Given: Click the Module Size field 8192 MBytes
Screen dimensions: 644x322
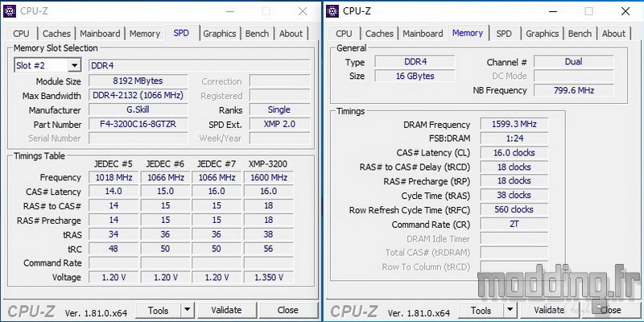Looking at the screenshot, I should [138, 81].
